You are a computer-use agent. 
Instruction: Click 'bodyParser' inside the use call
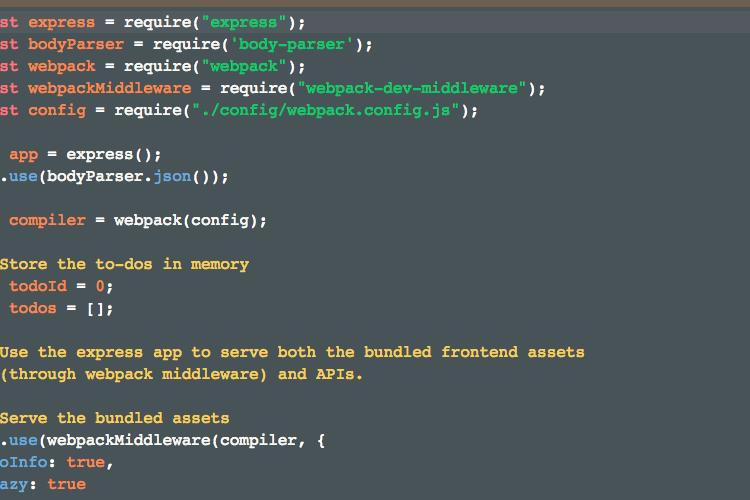95,177
